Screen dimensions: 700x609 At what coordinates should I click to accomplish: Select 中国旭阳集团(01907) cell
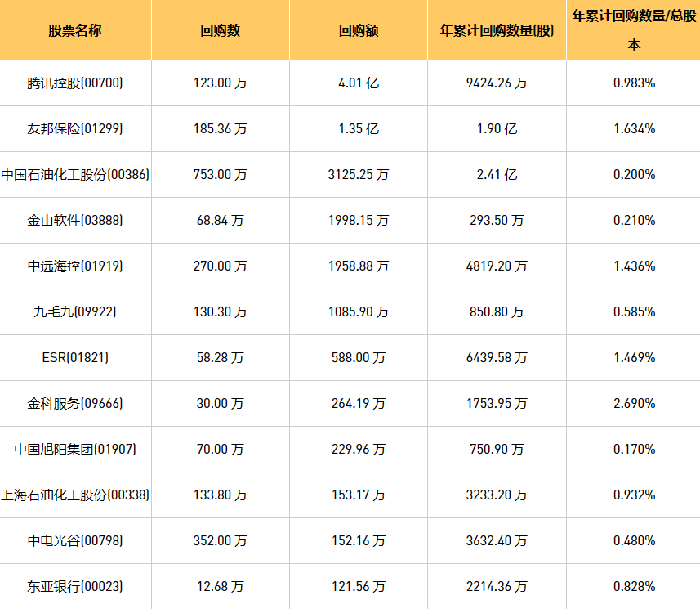[x=75, y=449]
